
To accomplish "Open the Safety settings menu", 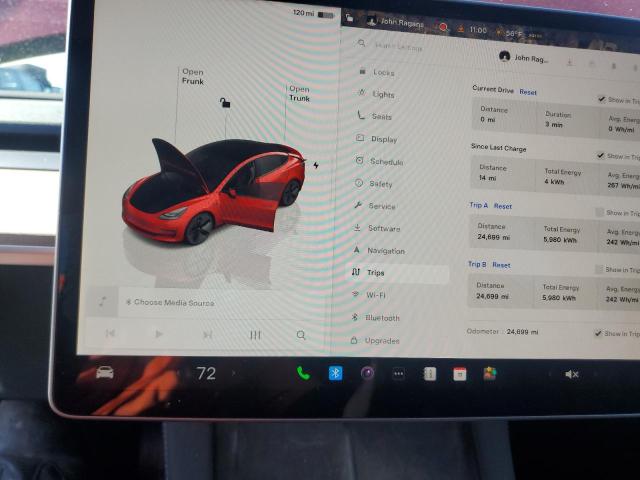I will pyautogui.click(x=381, y=184).
